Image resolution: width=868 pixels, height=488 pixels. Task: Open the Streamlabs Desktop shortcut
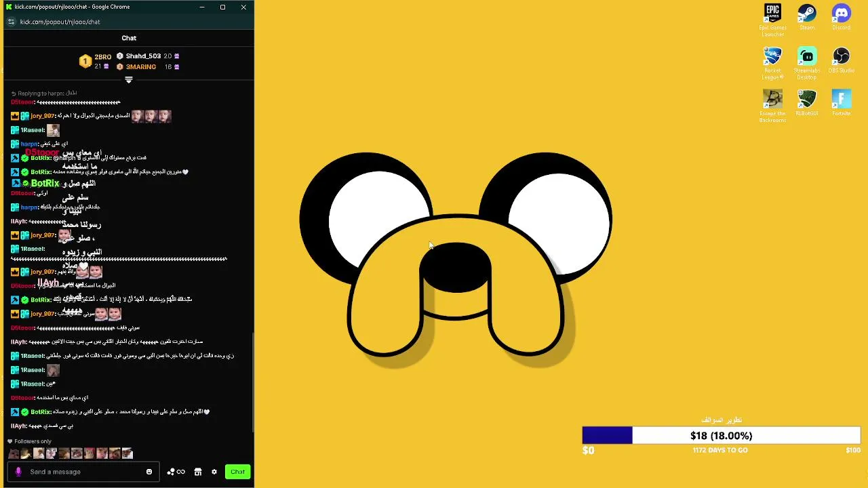pos(807,64)
